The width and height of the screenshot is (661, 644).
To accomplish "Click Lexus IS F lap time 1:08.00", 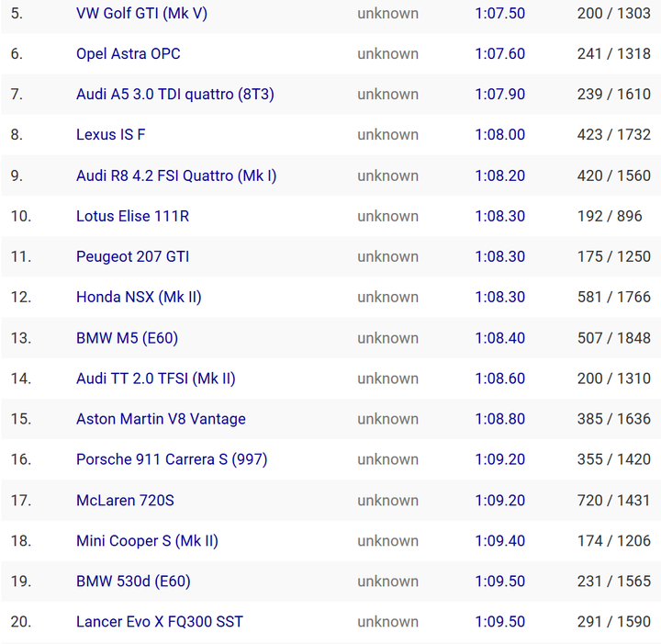I will pyautogui.click(x=500, y=135).
